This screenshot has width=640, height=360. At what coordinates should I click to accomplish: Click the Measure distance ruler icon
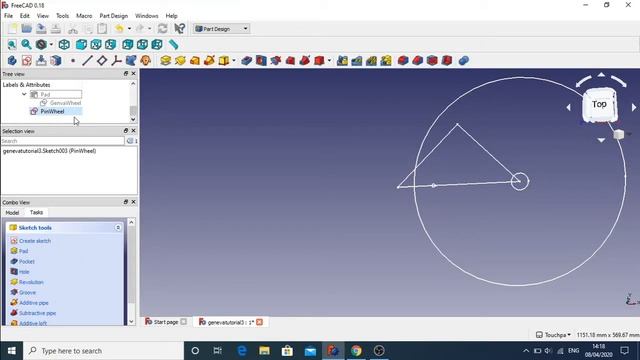[x=174, y=44]
